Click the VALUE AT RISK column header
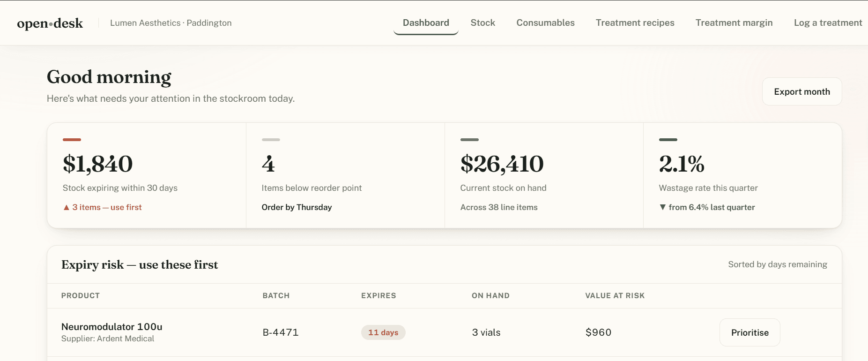The height and width of the screenshot is (361, 868). tap(615, 296)
